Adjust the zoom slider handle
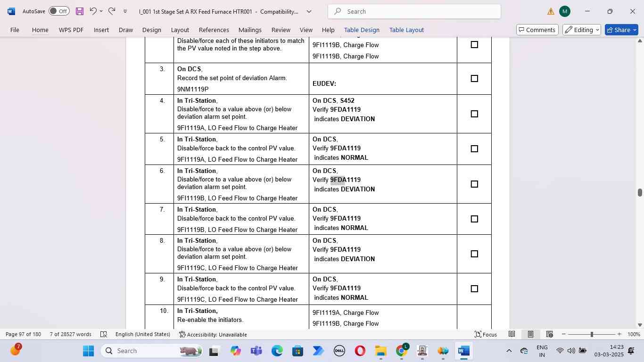The width and height of the screenshot is (644, 362). pos(592,334)
